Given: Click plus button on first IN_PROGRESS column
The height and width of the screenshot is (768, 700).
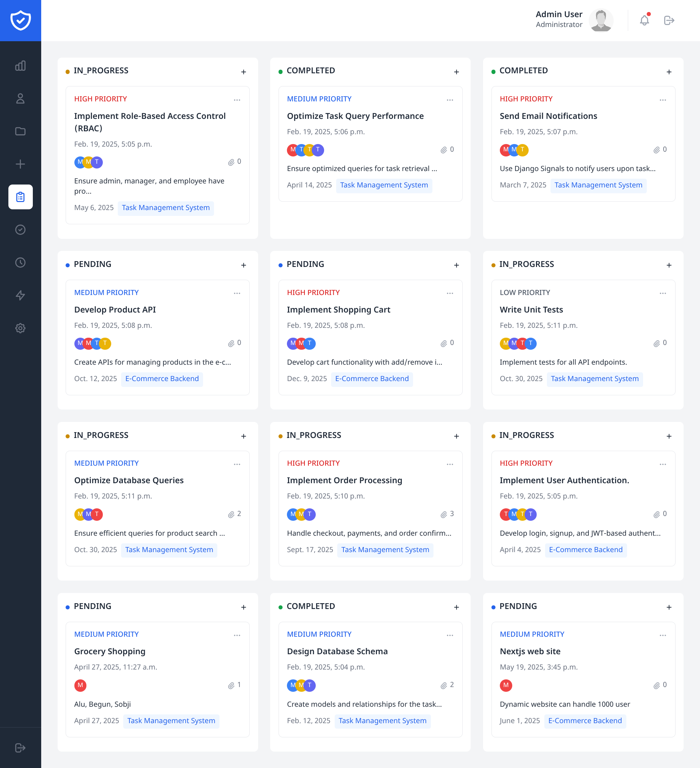Looking at the screenshot, I should [244, 72].
